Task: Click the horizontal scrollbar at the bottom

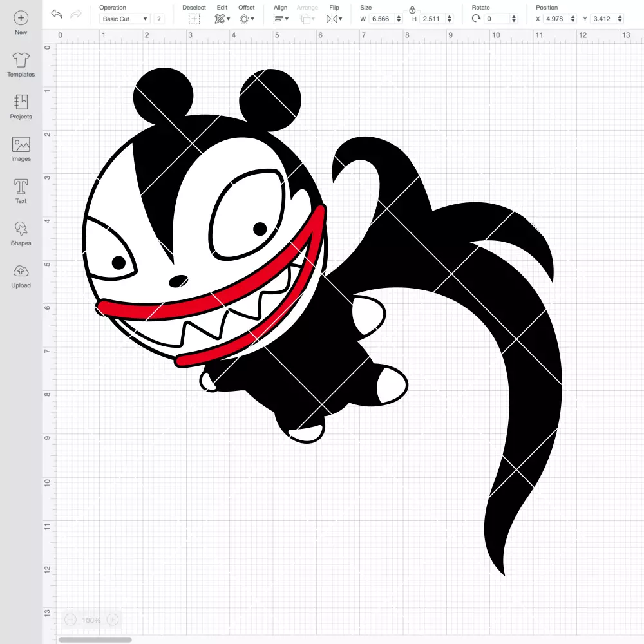Action: [95, 639]
